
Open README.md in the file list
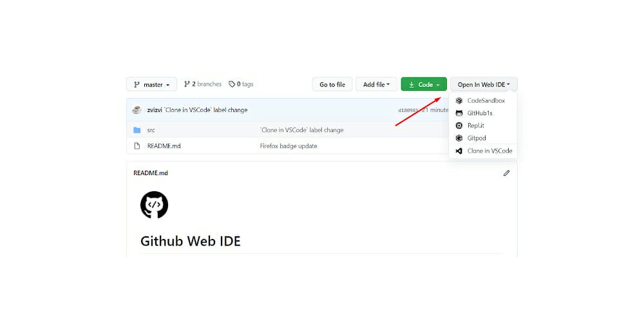point(164,146)
